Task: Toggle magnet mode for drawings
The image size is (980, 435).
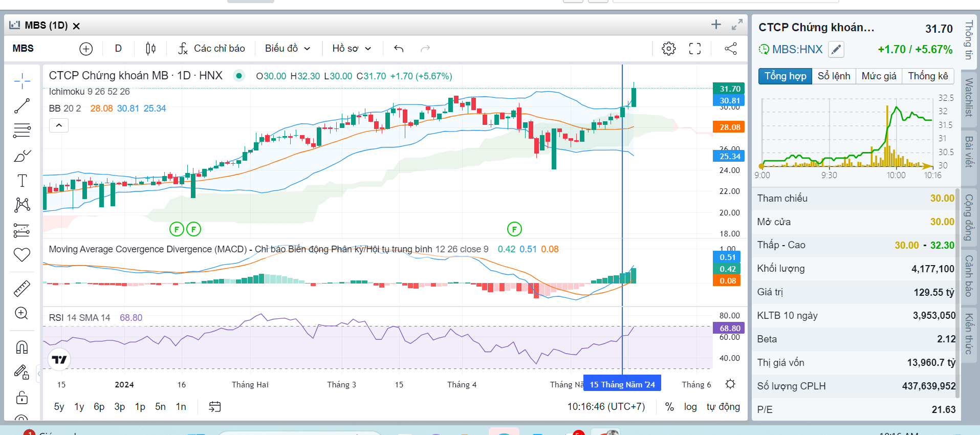Action: tap(22, 347)
